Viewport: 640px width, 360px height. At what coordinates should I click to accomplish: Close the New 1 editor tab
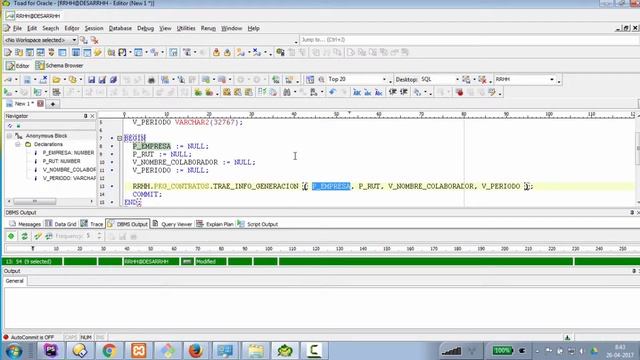[40, 104]
